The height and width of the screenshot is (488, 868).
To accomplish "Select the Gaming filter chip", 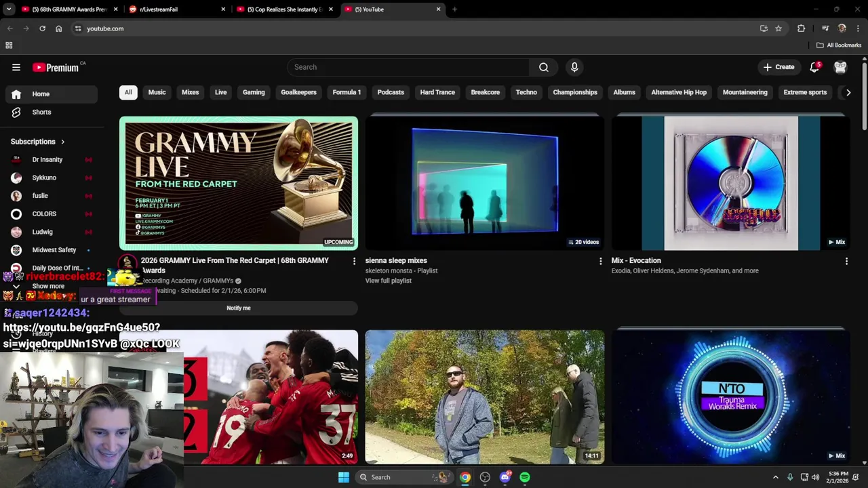I will tap(254, 92).
